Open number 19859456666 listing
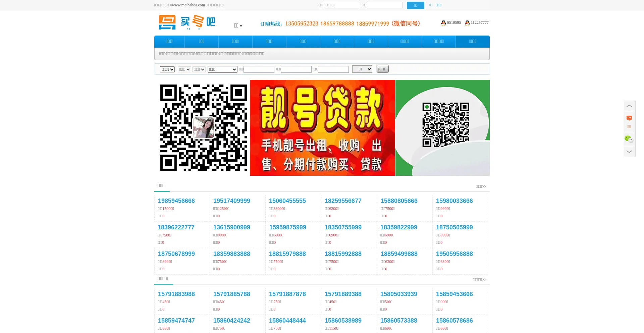This screenshot has width=644, height=333. 176,201
